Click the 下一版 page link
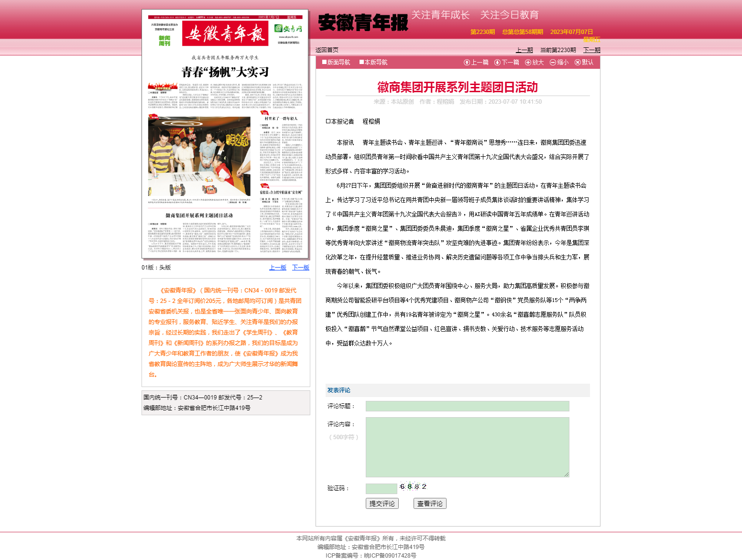The width and height of the screenshot is (742, 560). 301,268
